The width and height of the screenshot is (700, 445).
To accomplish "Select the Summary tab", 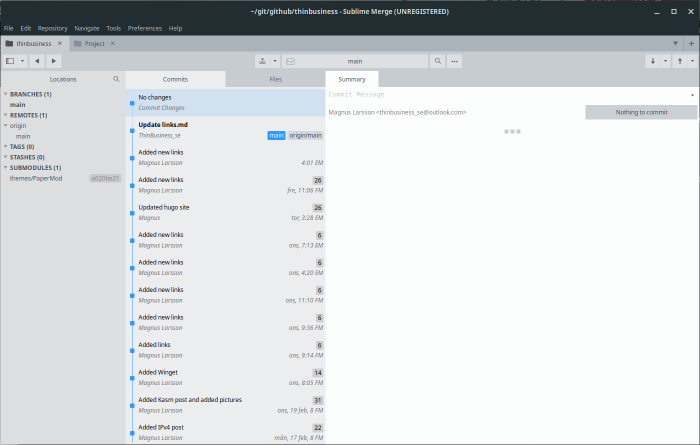I will (x=352, y=79).
